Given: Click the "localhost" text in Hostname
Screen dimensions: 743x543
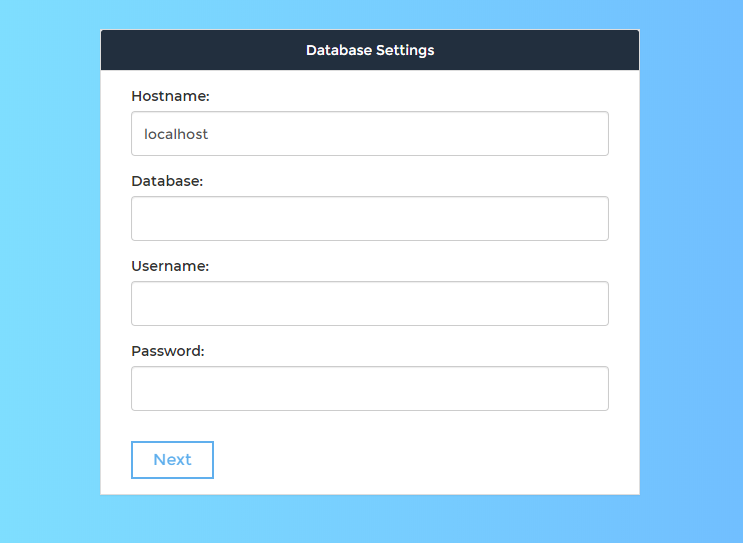Looking at the screenshot, I should tap(176, 134).
